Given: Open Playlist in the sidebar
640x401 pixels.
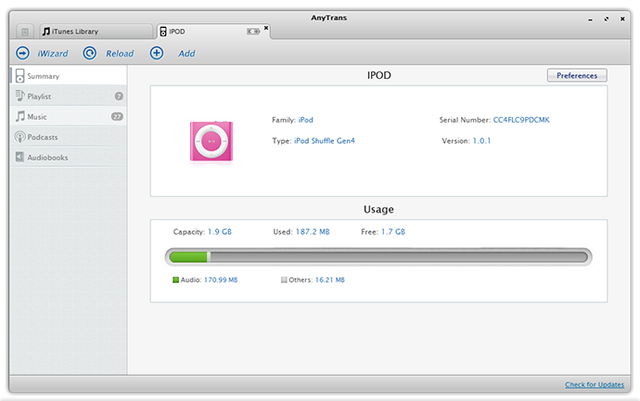Looking at the screenshot, I should click(68, 96).
